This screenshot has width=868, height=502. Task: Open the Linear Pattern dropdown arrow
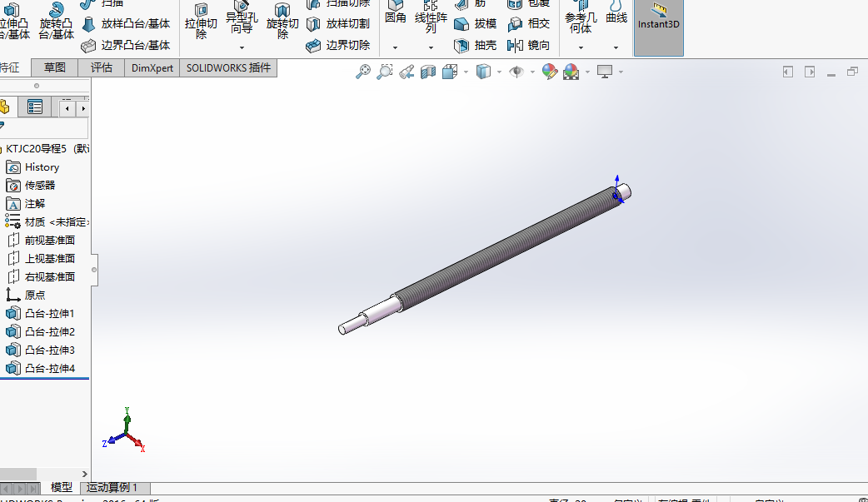coord(431,48)
